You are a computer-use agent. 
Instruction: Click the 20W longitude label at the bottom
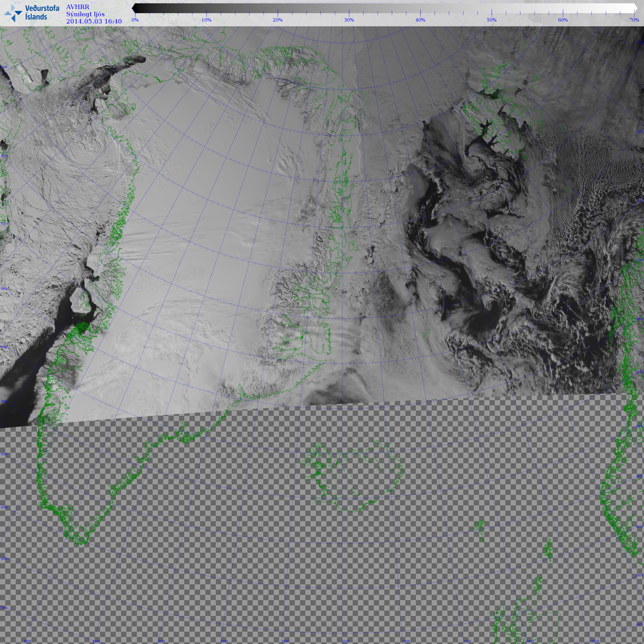click(346, 641)
